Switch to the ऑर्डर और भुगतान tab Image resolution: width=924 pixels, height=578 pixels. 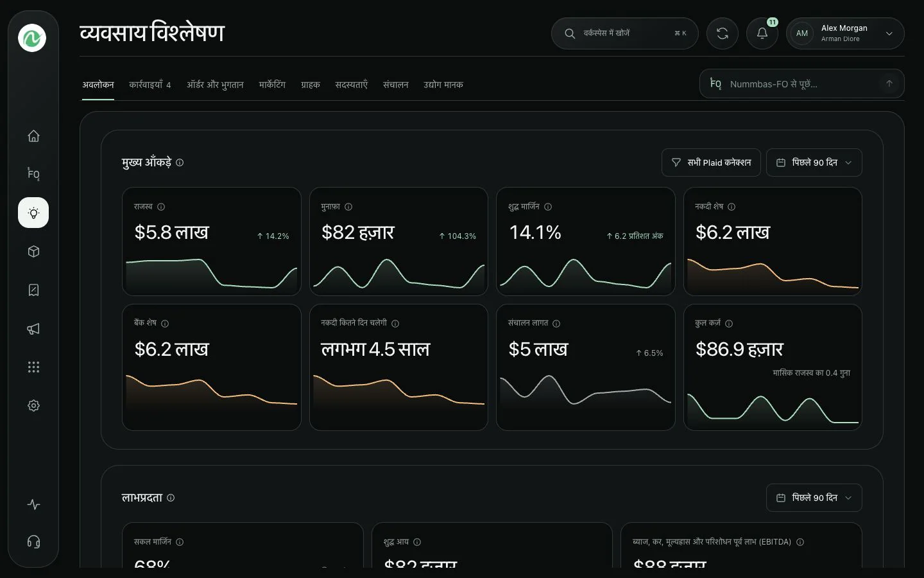tap(215, 85)
